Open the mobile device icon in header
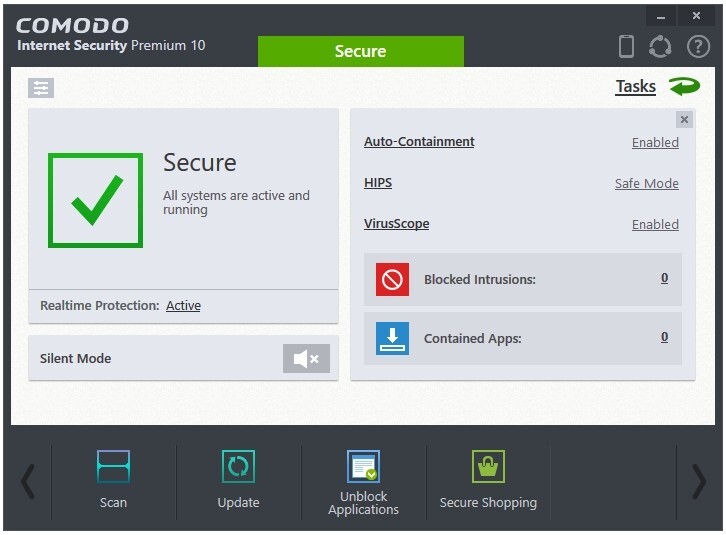Screen dimensions: 726x535 626,46
